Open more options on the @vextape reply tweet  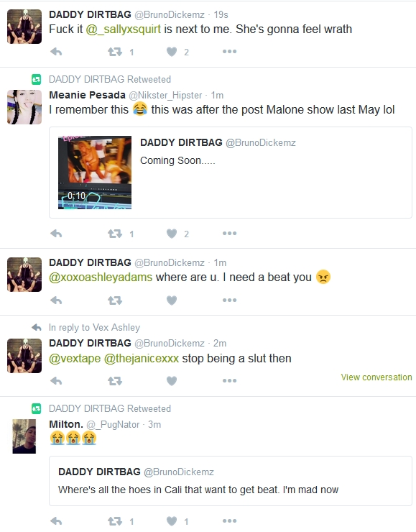[229, 380]
